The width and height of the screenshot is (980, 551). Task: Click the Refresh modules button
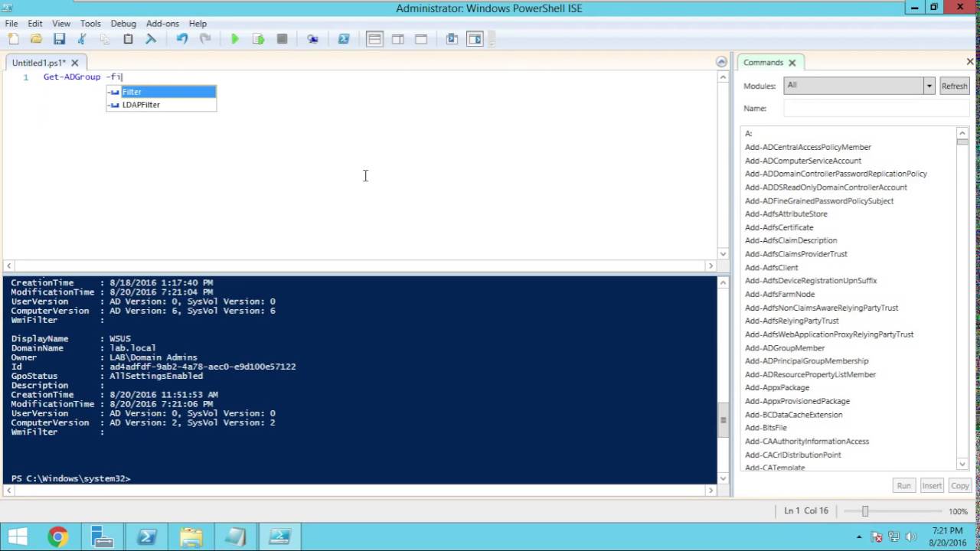pyautogui.click(x=954, y=86)
